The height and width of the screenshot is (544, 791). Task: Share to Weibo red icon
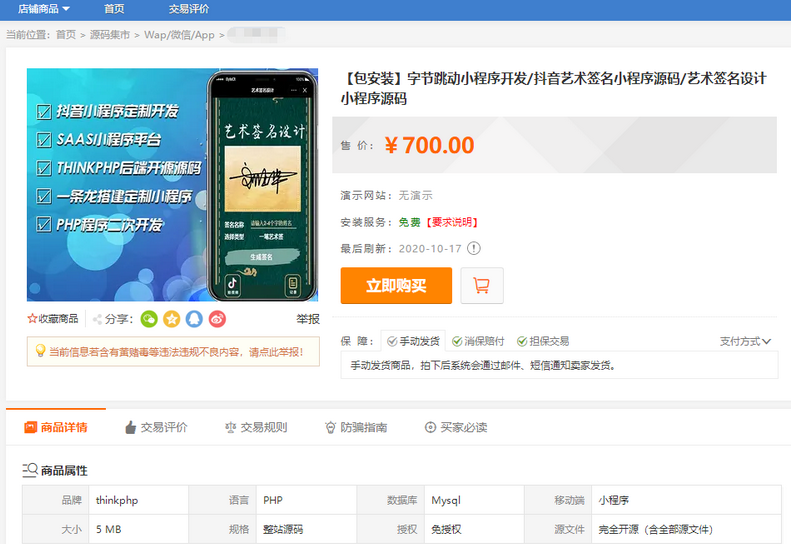click(x=217, y=319)
